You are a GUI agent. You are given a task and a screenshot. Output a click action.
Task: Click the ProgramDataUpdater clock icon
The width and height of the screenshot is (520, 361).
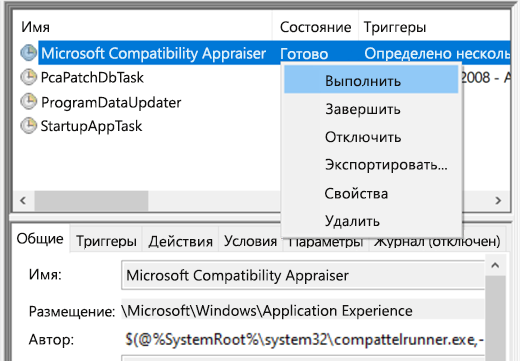[x=29, y=102]
